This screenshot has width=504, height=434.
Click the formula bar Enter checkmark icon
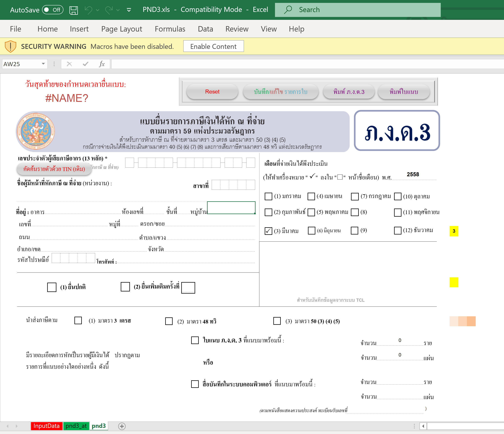click(x=85, y=64)
